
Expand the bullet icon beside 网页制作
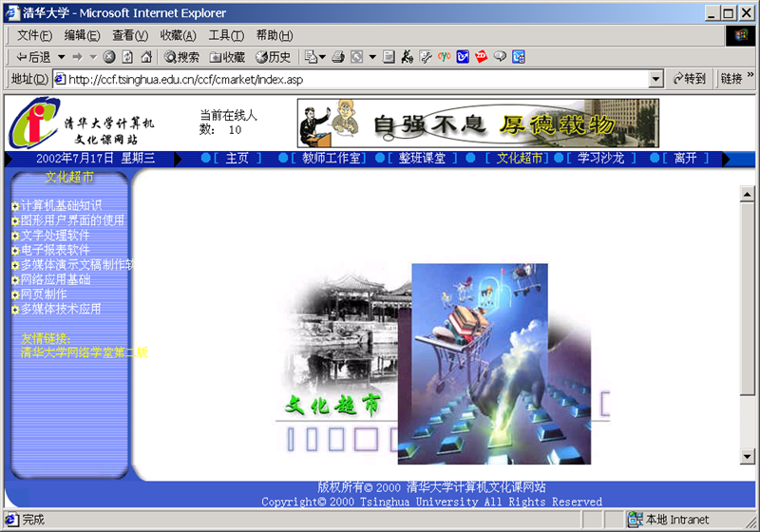[x=15, y=295]
